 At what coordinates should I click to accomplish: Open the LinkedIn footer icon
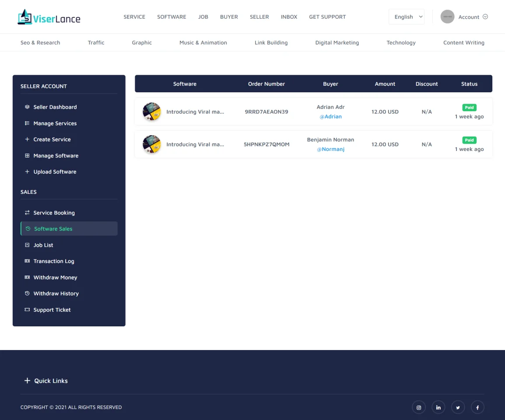point(438,407)
